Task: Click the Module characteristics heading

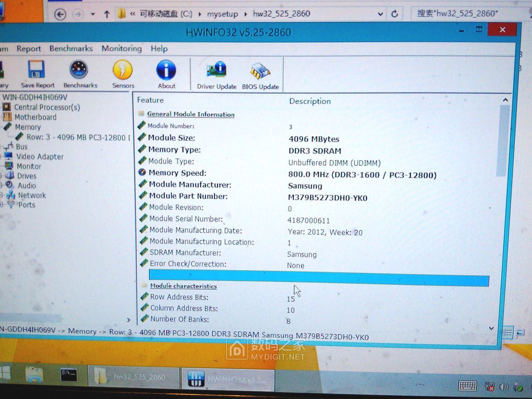Action: pos(183,286)
